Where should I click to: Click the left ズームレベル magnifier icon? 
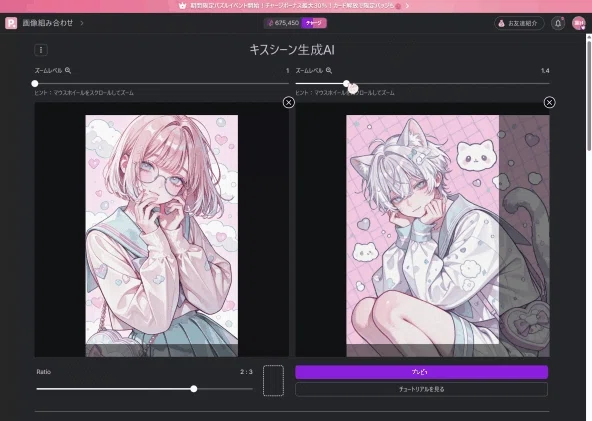coord(68,70)
